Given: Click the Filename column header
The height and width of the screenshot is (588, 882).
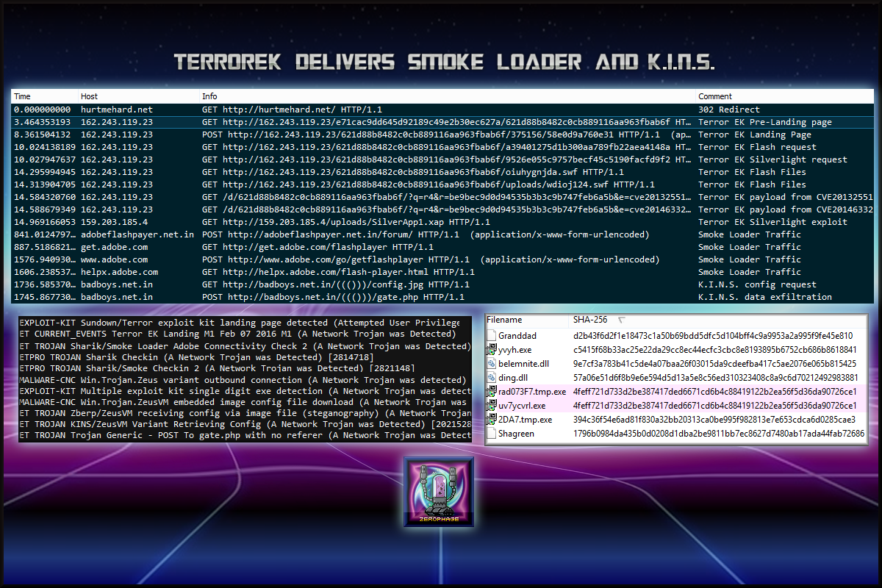Looking at the screenshot, I should click(x=504, y=320).
